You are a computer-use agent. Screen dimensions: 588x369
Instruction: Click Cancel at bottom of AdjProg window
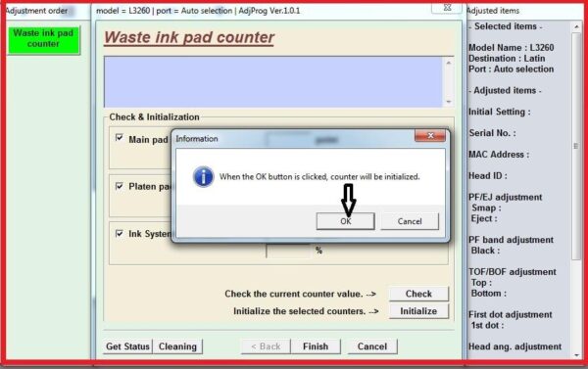pos(372,346)
